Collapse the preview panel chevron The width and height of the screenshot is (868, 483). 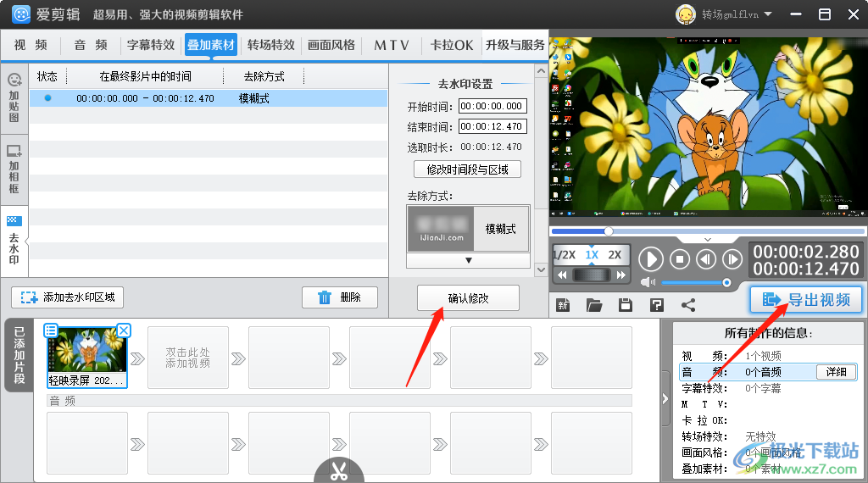click(708, 240)
